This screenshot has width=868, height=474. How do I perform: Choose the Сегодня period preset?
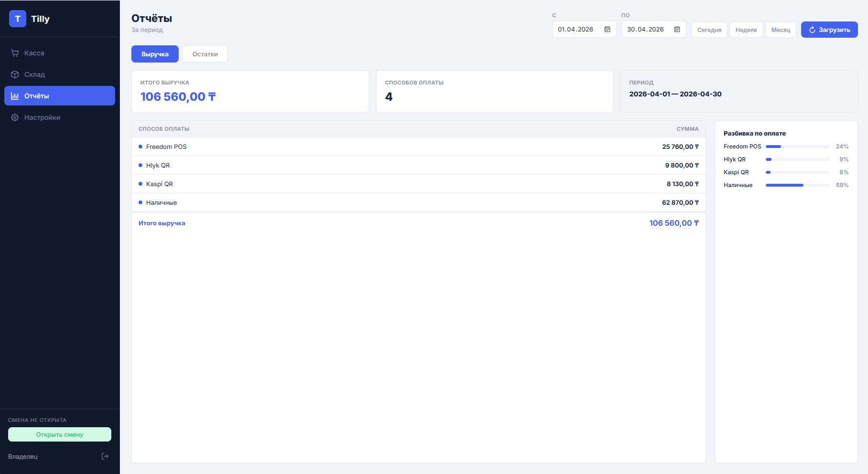(x=709, y=30)
